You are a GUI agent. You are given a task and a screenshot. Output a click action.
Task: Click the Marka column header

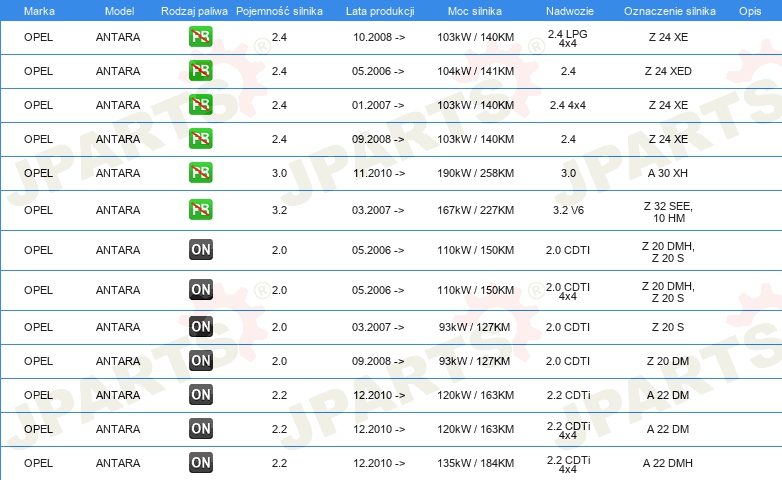click(39, 11)
